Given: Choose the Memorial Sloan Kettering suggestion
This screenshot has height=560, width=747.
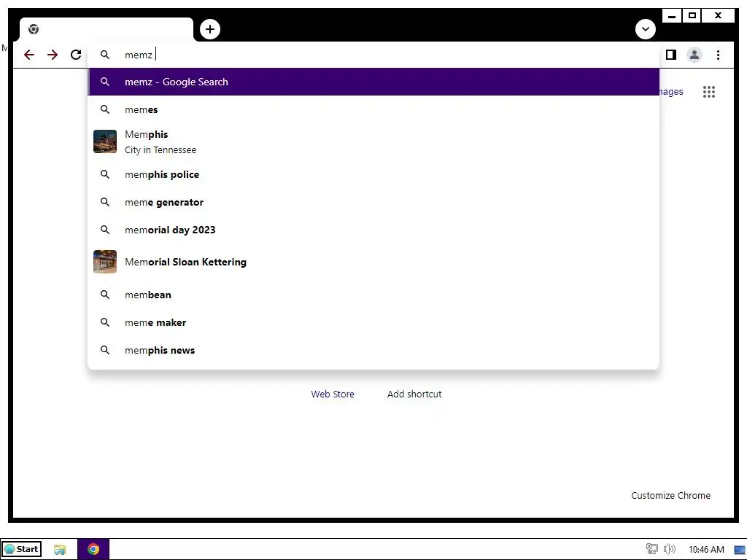Looking at the screenshot, I should (373, 262).
